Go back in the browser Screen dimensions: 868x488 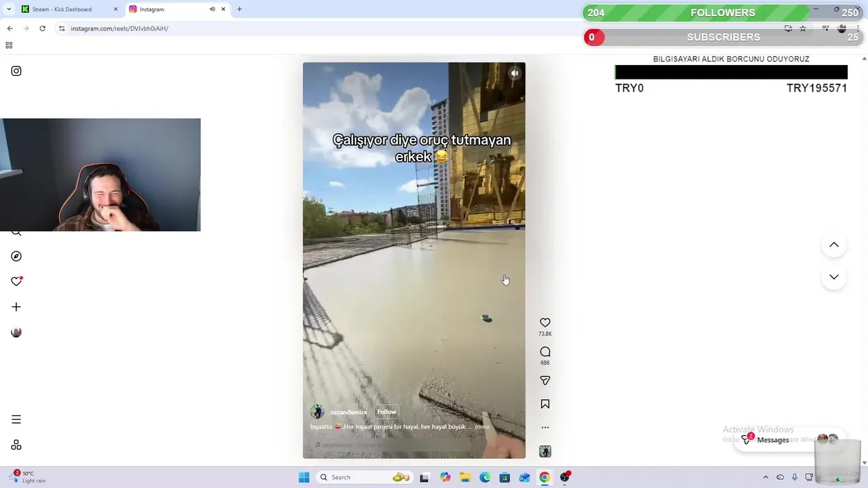(x=9, y=28)
